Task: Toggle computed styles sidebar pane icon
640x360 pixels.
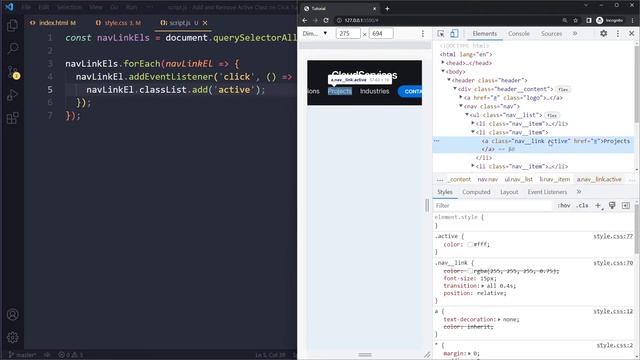Action: click(x=626, y=206)
